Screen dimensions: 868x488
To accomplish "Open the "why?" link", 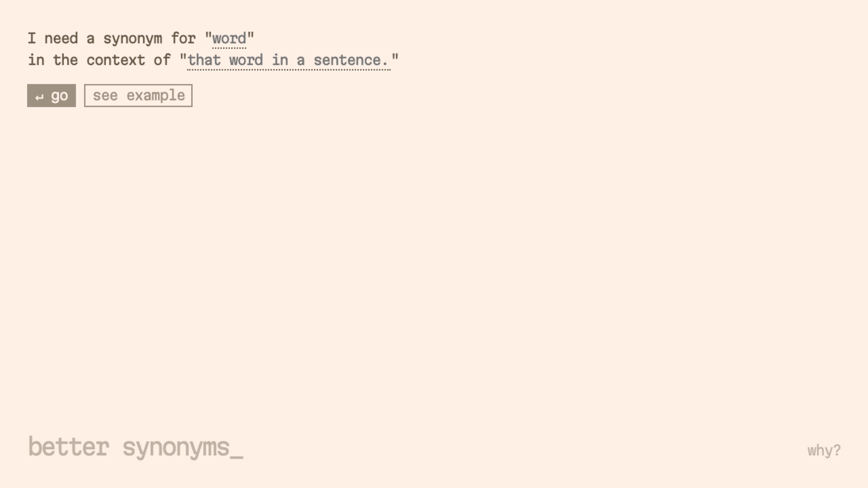I will tap(824, 451).
